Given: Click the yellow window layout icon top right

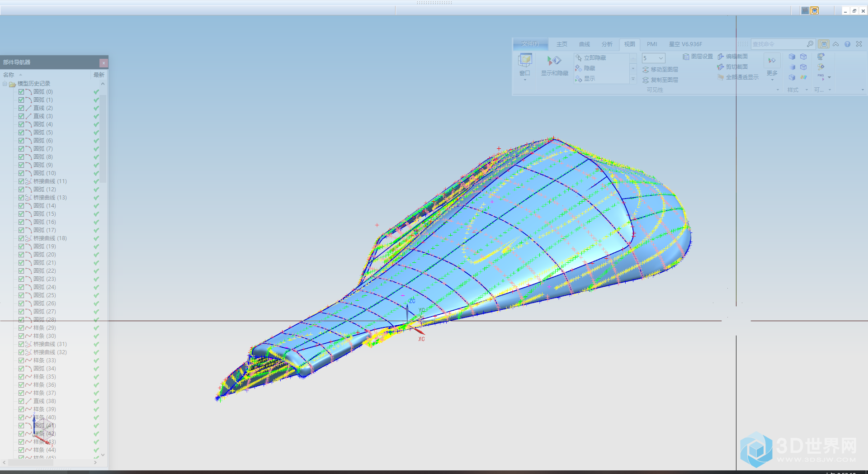Looking at the screenshot, I should (x=815, y=11).
